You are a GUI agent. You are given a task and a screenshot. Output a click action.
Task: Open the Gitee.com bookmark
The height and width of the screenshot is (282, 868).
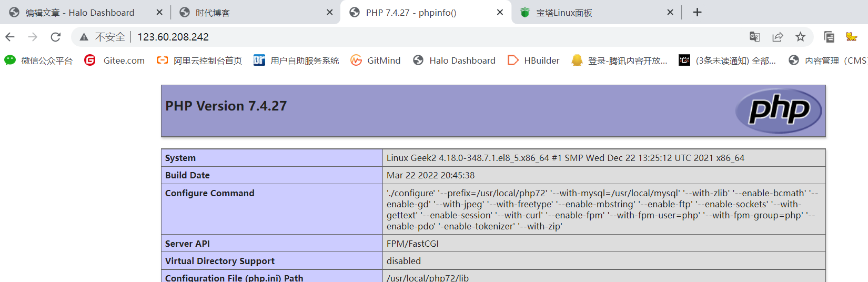click(115, 61)
